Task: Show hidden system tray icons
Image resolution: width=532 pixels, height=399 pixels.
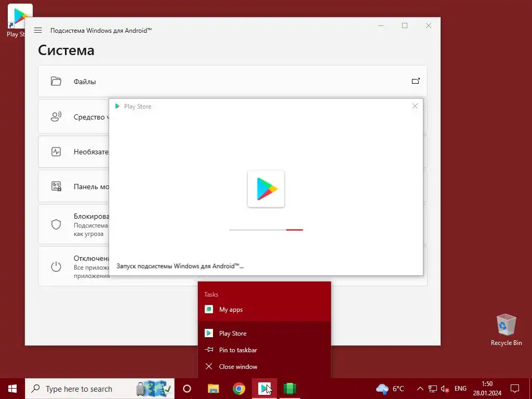Action: tap(420, 389)
